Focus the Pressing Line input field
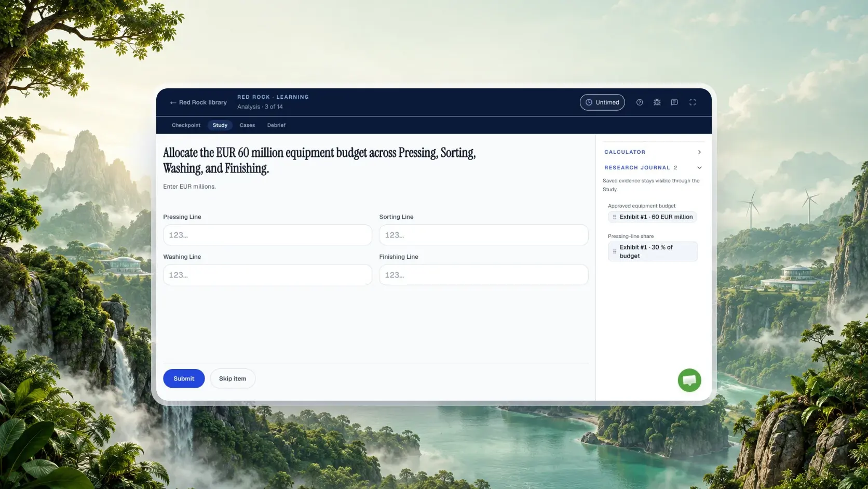Image resolution: width=868 pixels, height=489 pixels. (x=267, y=235)
